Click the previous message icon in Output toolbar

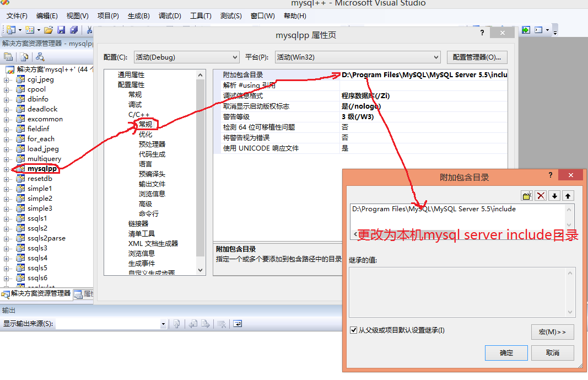[193, 324]
